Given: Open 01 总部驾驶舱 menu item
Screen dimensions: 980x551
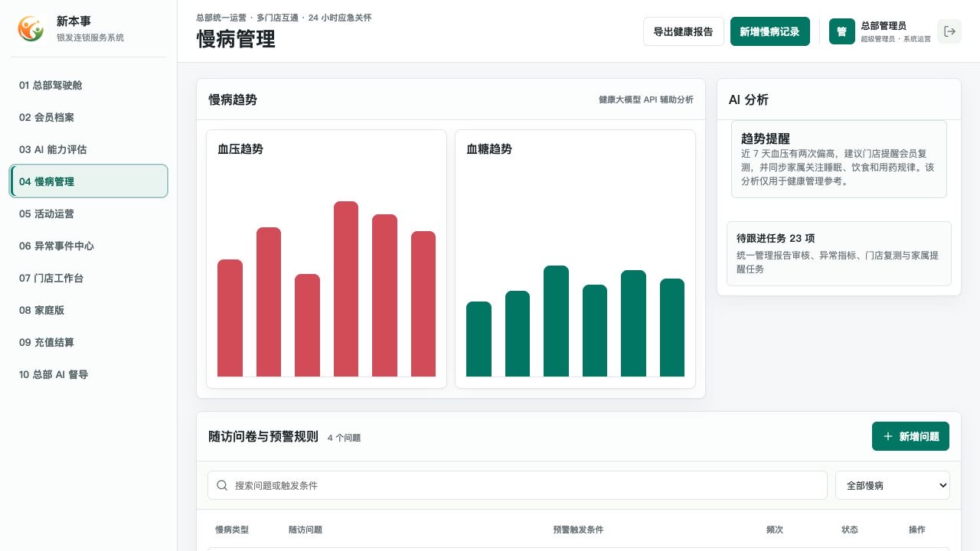Looking at the screenshot, I should 89,85.
